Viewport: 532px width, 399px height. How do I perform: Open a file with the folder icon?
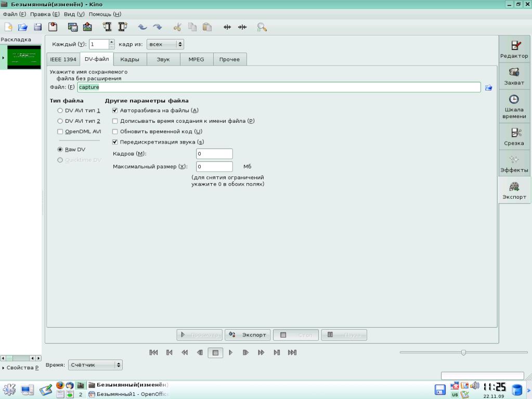pyautogui.click(x=23, y=27)
